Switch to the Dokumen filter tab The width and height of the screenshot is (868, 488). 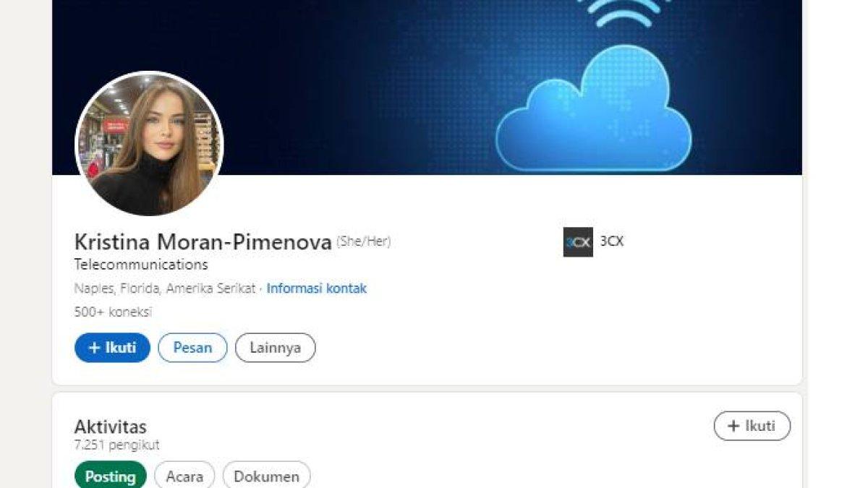click(267, 476)
